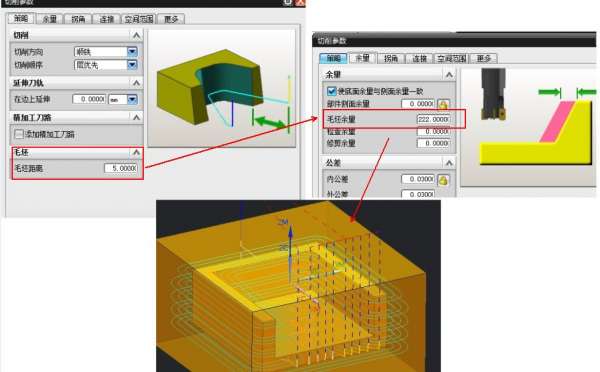Uncheck 使底面余量与侧面余量一致
The image size is (600, 372).
[331, 91]
